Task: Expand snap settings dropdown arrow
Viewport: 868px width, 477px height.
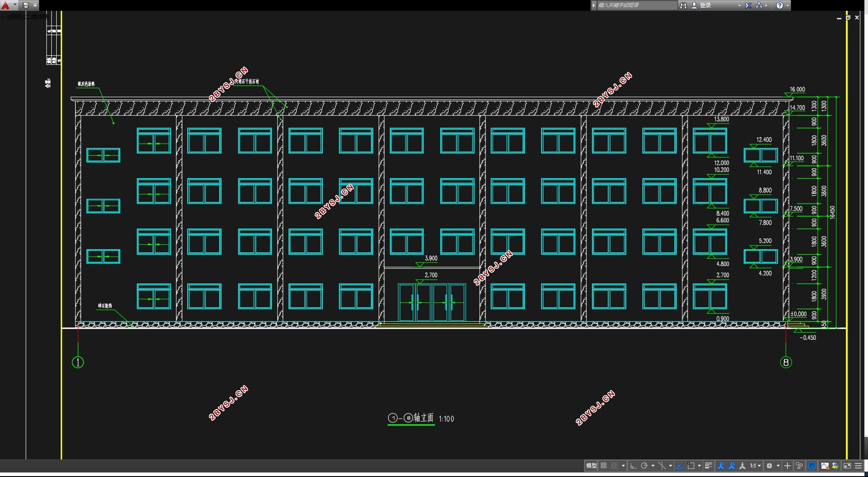Action: (x=623, y=466)
